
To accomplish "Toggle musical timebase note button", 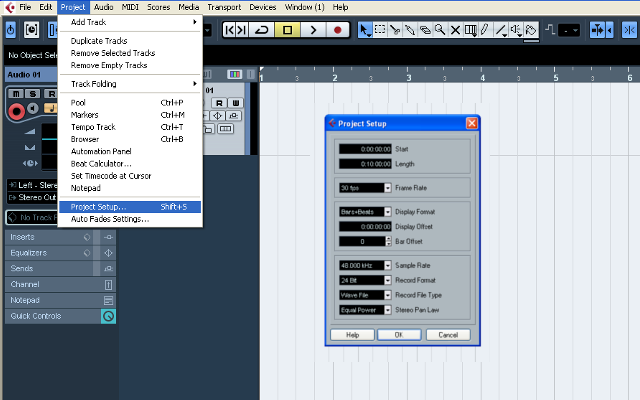I will coord(51,108).
